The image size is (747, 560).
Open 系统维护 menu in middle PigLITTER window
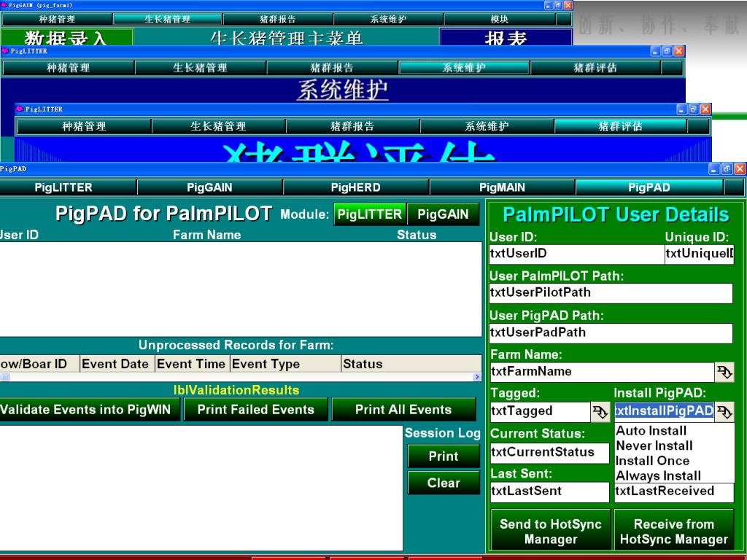[x=464, y=68]
